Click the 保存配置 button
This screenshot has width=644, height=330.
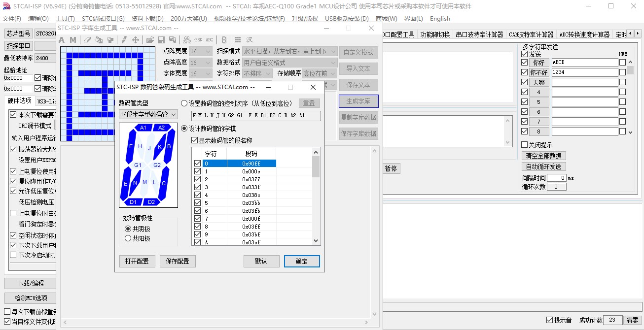[178, 261]
